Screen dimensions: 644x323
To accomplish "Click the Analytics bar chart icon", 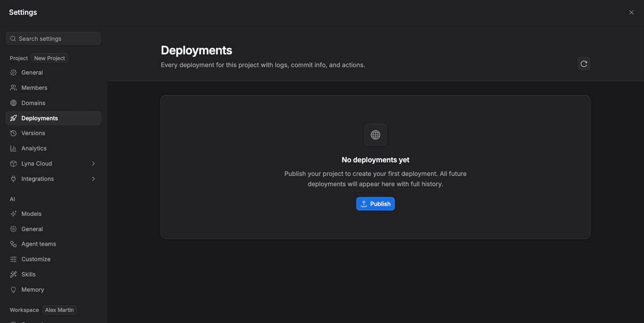I will [x=14, y=148].
